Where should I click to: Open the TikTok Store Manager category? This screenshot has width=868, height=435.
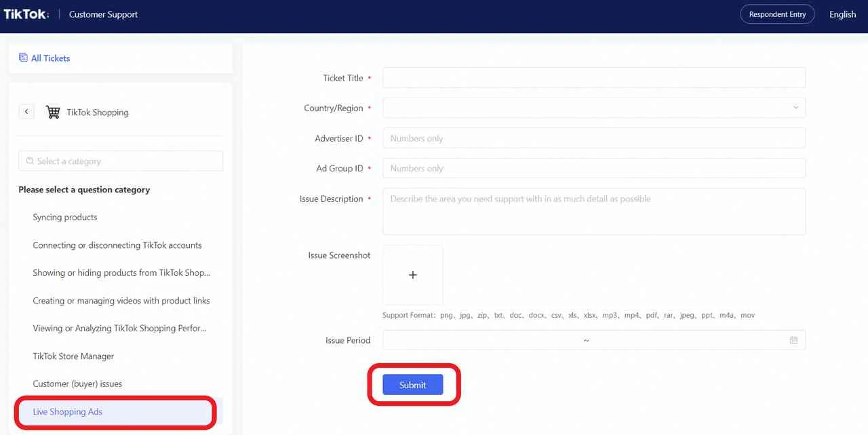click(73, 356)
